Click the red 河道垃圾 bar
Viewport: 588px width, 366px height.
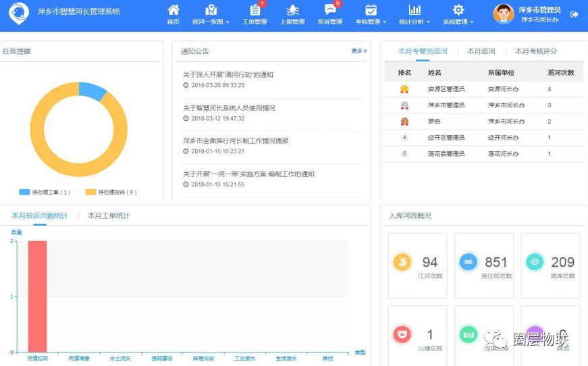tap(38, 296)
